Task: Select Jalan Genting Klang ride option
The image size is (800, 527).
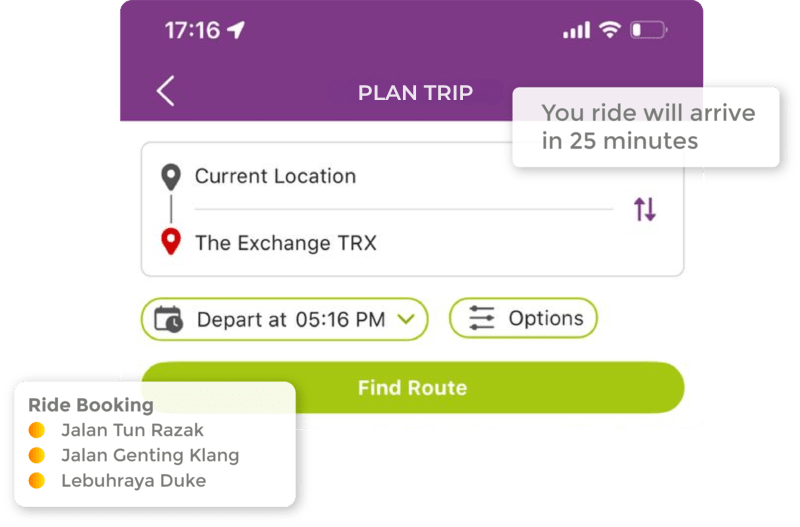Action: click(149, 455)
